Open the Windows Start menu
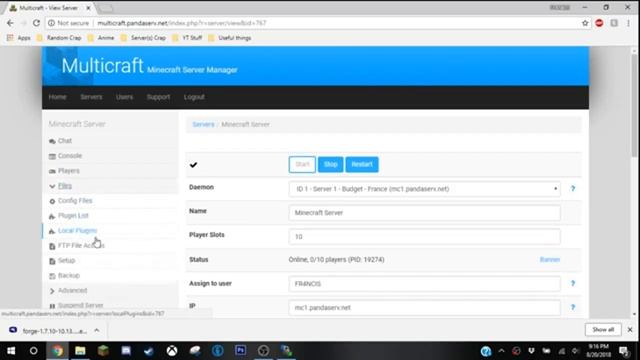Image resolution: width=640 pixels, height=360 pixels. 11,351
